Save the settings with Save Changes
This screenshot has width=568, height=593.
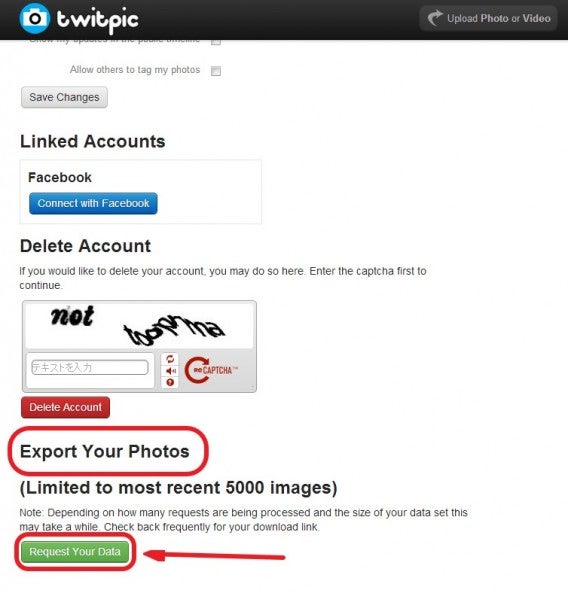[64, 97]
